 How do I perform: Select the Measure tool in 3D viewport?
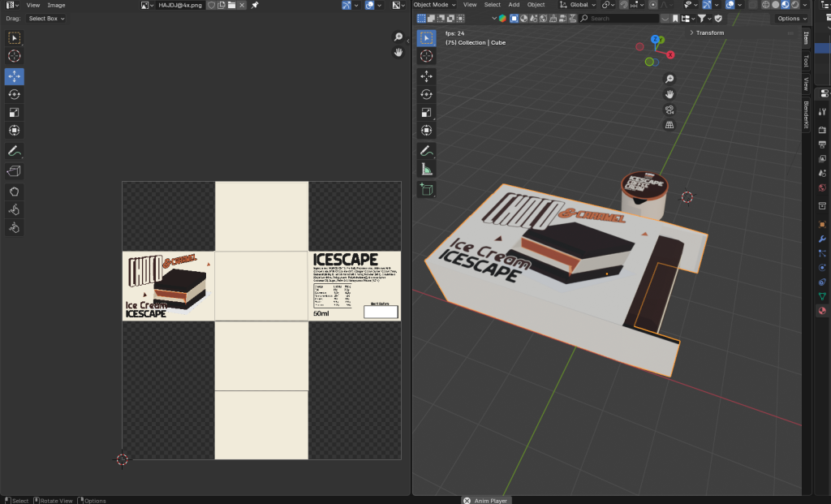[x=426, y=170]
